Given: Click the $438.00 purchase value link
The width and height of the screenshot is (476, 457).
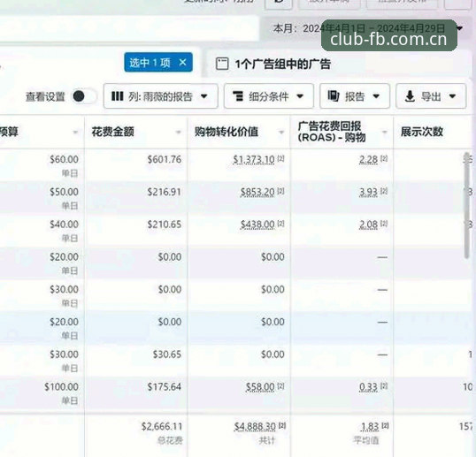Looking at the screenshot, I should pyautogui.click(x=257, y=225).
